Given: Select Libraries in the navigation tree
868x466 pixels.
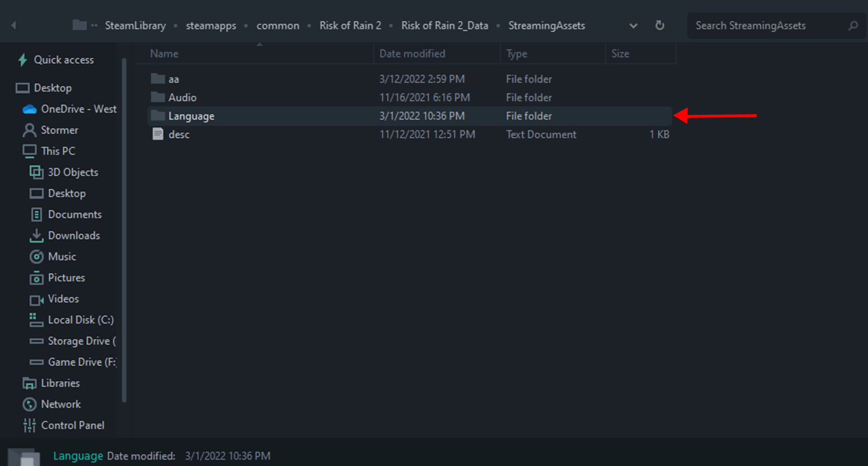Looking at the screenshot, I should (60, 383).
